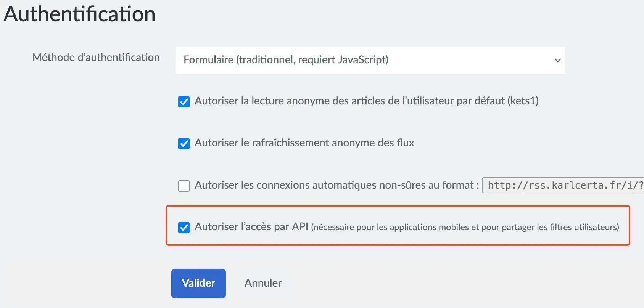
Task: Click the selected text 'Formulaire (traditionnel, requiert JavaScript)'
Action: [286, 60]
